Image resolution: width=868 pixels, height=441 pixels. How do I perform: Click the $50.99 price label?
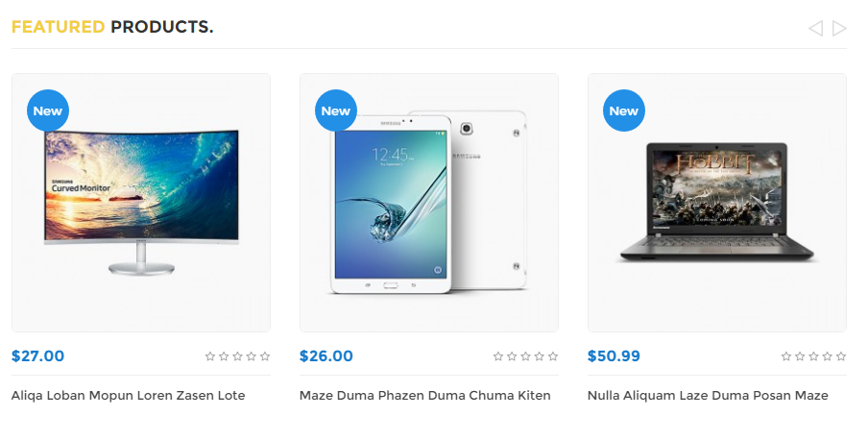click(x=614, y=355)
